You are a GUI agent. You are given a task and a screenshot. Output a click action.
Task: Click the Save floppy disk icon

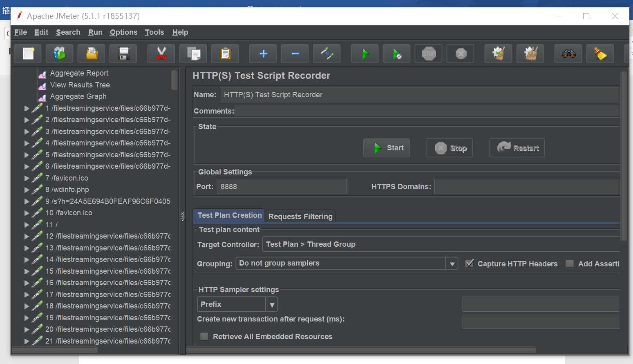[x=123, y=54]
